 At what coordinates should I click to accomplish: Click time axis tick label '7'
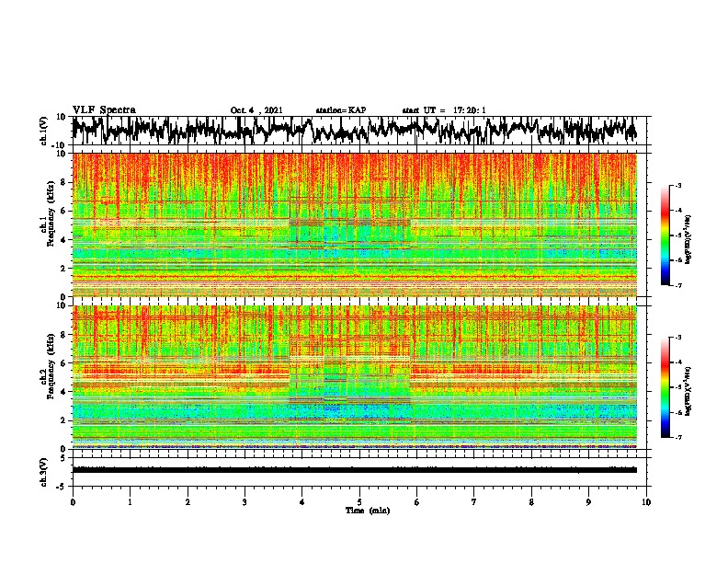coord(474,501)
